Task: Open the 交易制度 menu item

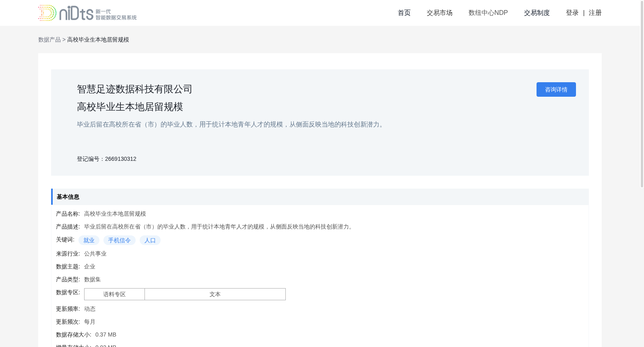Action: (537, 13)
